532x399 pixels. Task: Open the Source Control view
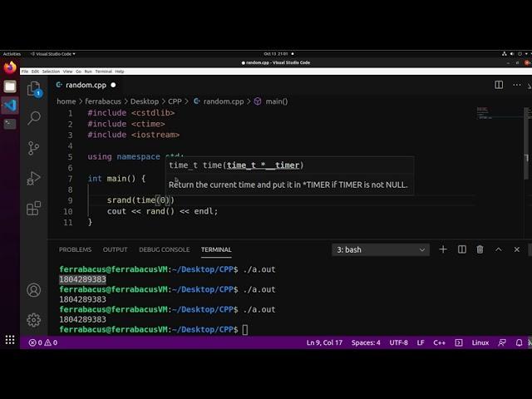pos(34,148)
